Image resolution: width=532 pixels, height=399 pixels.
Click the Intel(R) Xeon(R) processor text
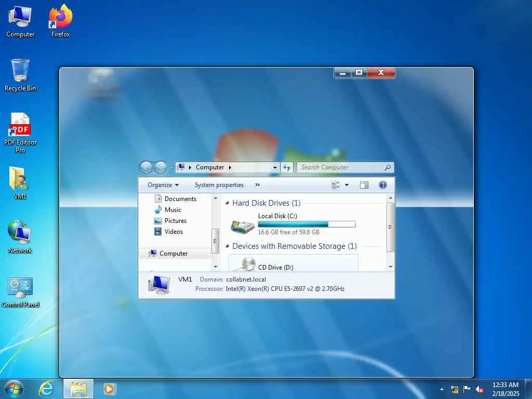tap(285, 289)
